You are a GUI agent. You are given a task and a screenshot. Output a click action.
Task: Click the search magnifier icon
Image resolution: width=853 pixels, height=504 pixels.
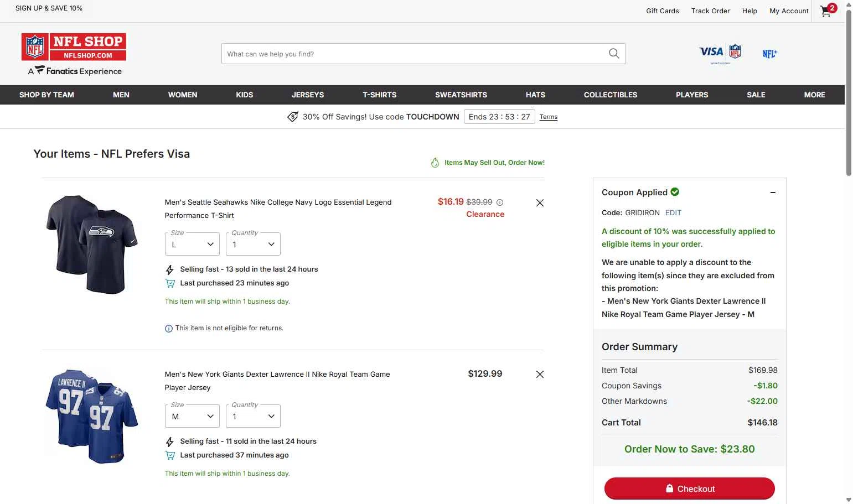(x=614, y=54)
